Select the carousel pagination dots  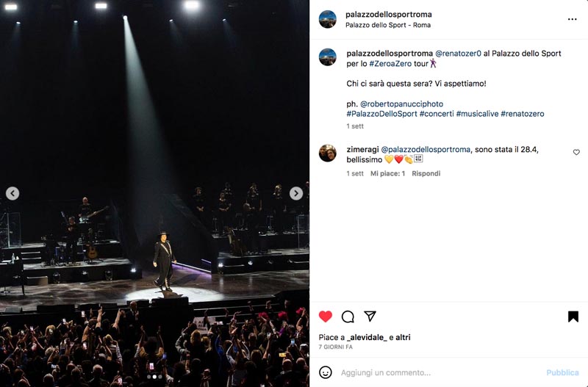154,377
